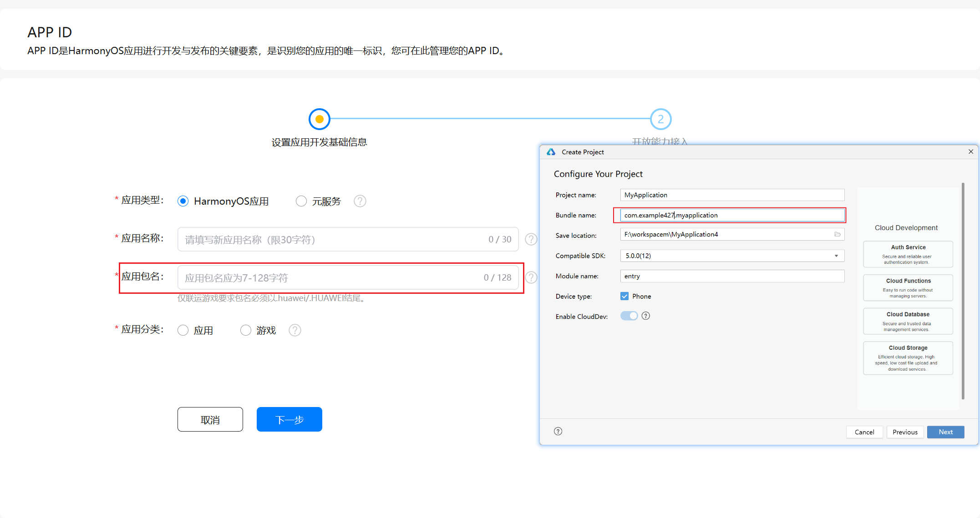This screenshot has height=518, width=980.
Task: Click the Cloud Database card
Action: tap(908, 321)
